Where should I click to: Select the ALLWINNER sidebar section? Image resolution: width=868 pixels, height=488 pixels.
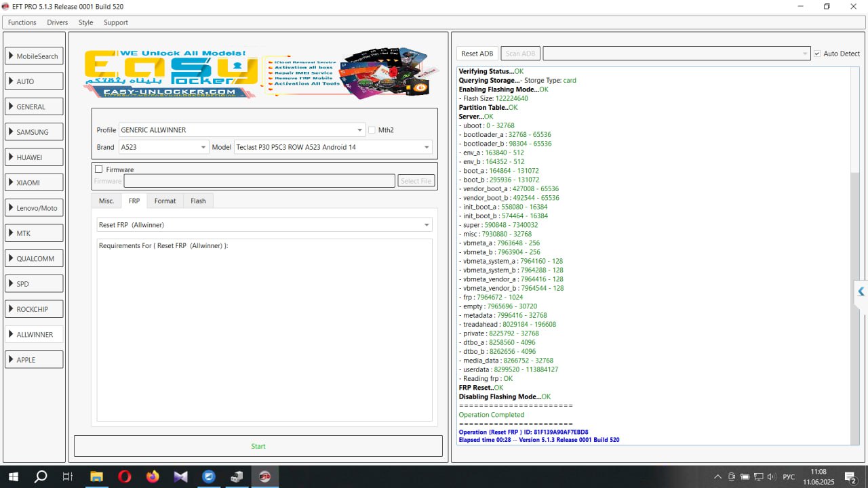[34, 334]
